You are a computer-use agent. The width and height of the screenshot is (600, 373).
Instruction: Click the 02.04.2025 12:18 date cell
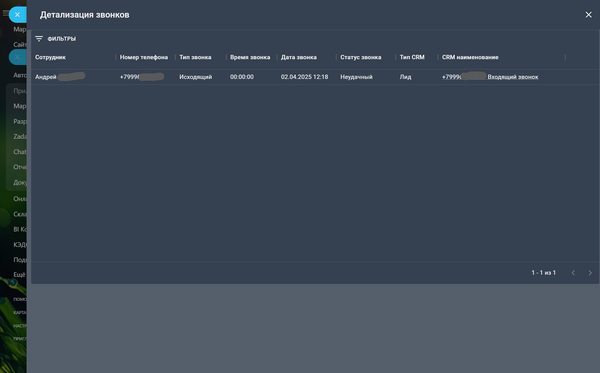(304, 77)
